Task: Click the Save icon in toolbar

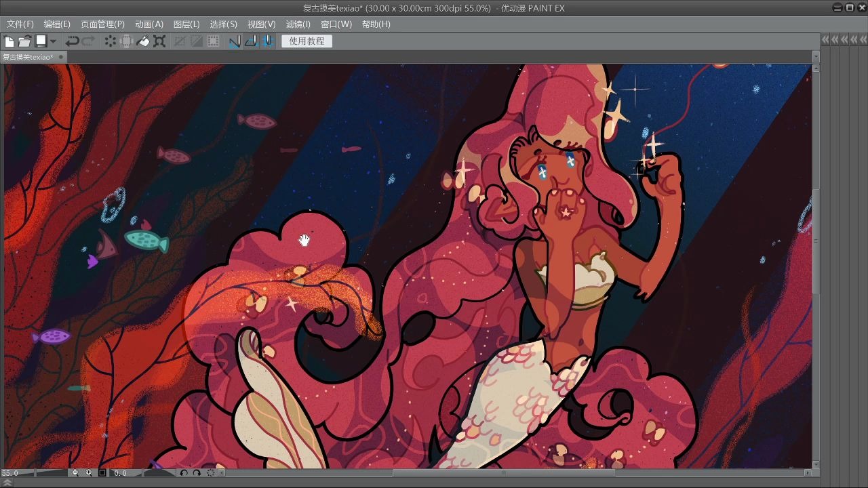Action: click(41, 41)
